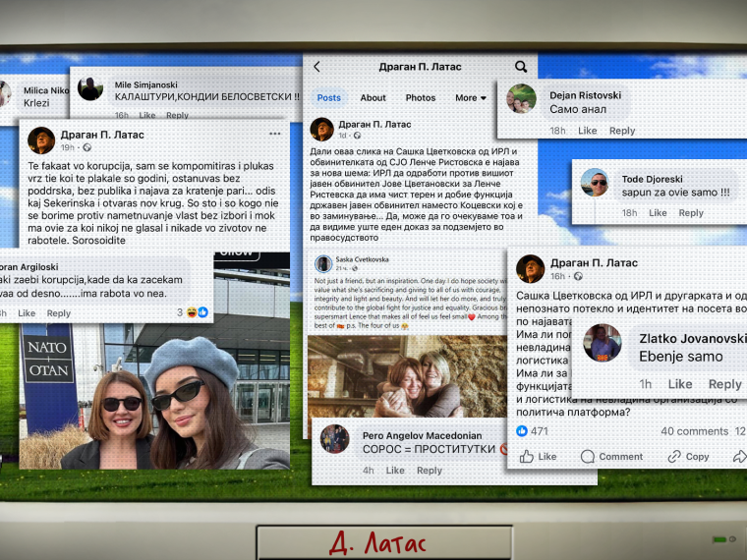
Task: Click the commenter name Tode Djoreski
Action: tap(652, 179)
